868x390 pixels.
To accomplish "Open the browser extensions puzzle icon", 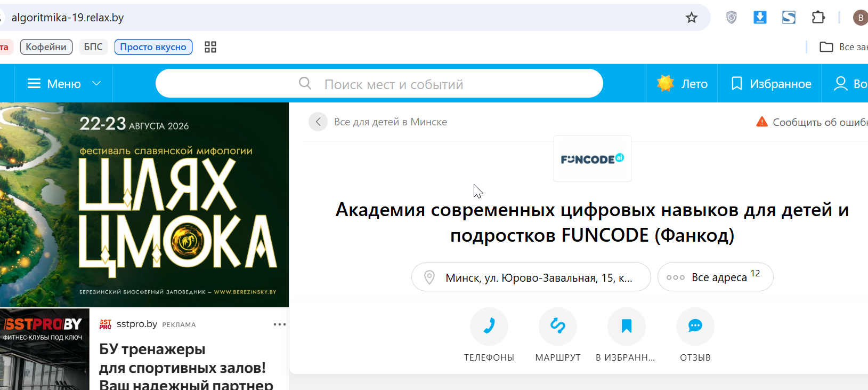I will coord(818,18).
